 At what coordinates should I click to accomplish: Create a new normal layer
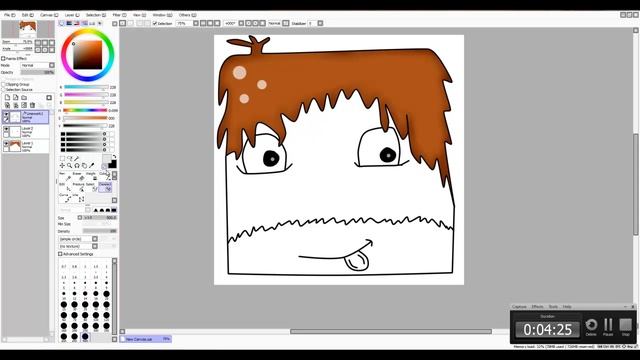coord(7,97)
